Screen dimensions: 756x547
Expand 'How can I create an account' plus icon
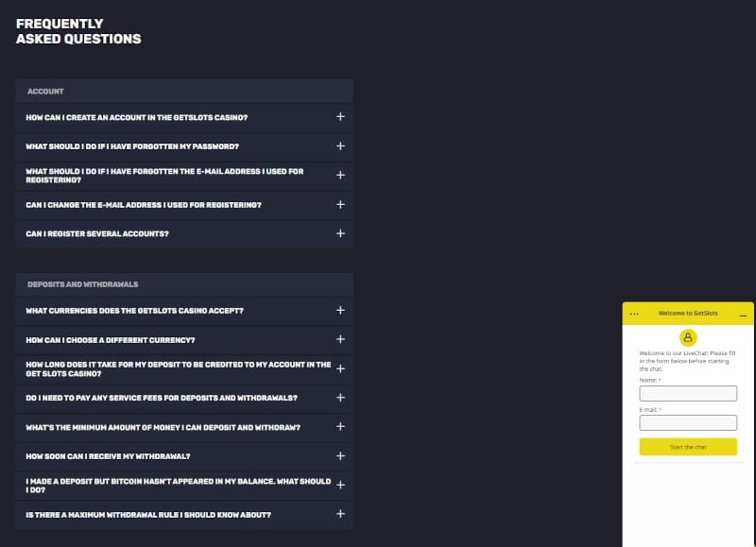pos(340,116)
